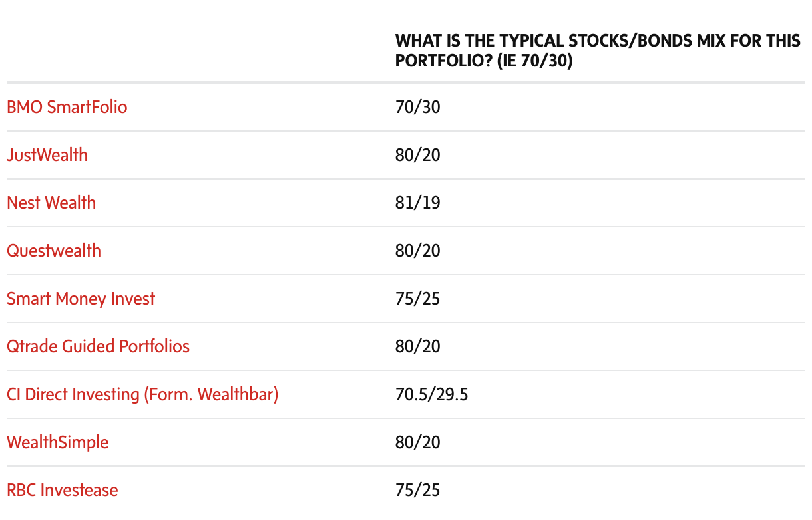Click the 80/20 value in JustWealth row
Screen dimensions: 812x520
click(x=417, y=155)
